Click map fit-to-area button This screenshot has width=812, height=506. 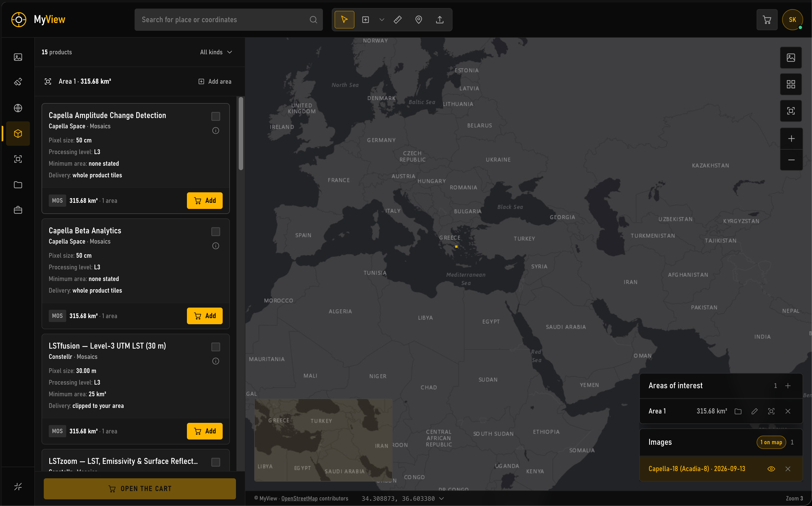[x=791, y=111]
